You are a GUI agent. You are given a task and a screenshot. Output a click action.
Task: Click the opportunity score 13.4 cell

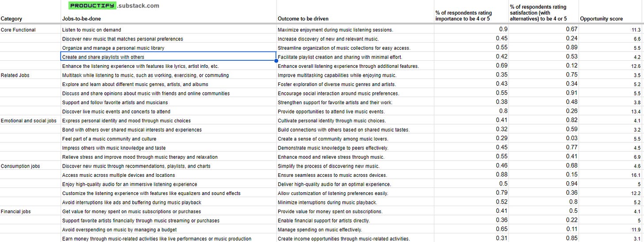[611, 112]
